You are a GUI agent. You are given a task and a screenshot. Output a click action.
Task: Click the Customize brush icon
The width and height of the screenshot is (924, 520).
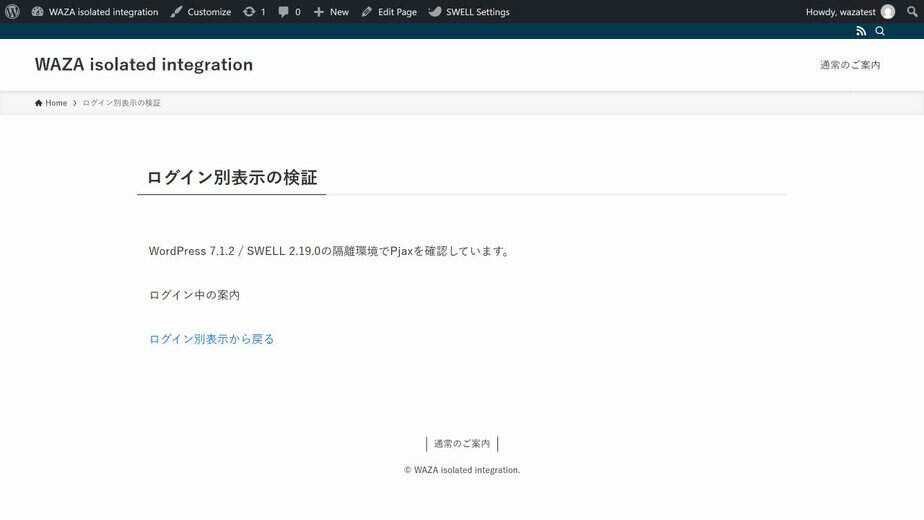176,12
